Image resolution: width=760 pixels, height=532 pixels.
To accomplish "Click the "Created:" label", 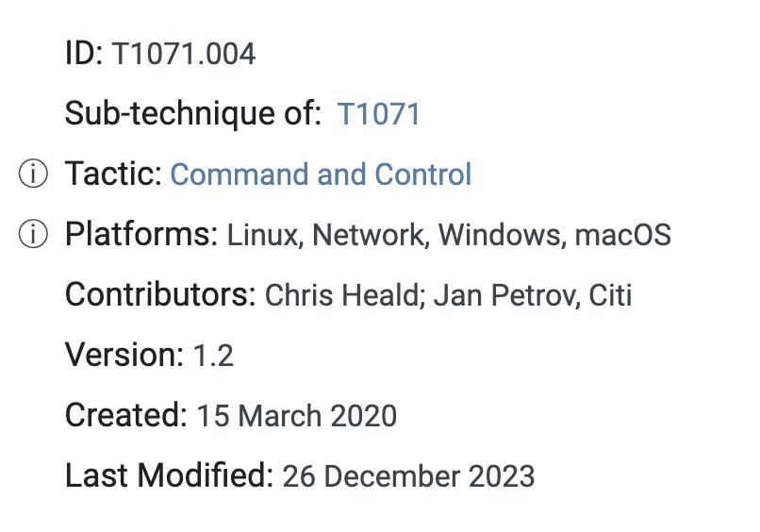I will tap(126, 416).
